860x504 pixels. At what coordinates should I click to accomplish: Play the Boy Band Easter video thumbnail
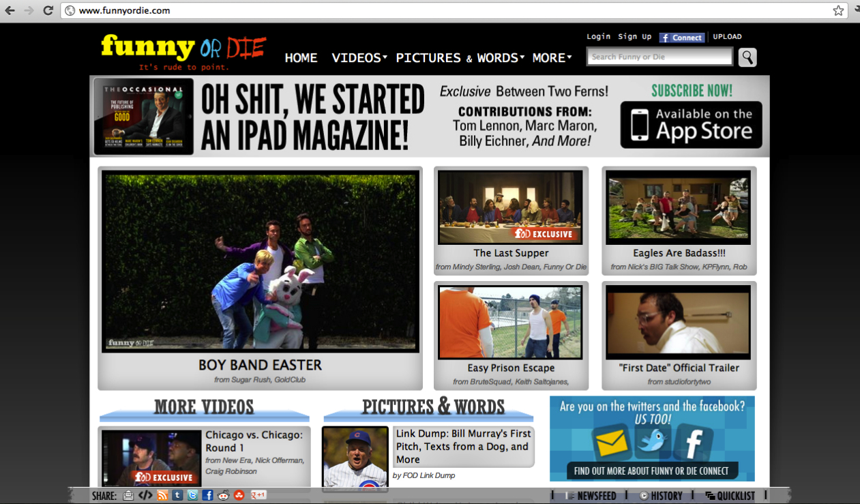point(261,261)
